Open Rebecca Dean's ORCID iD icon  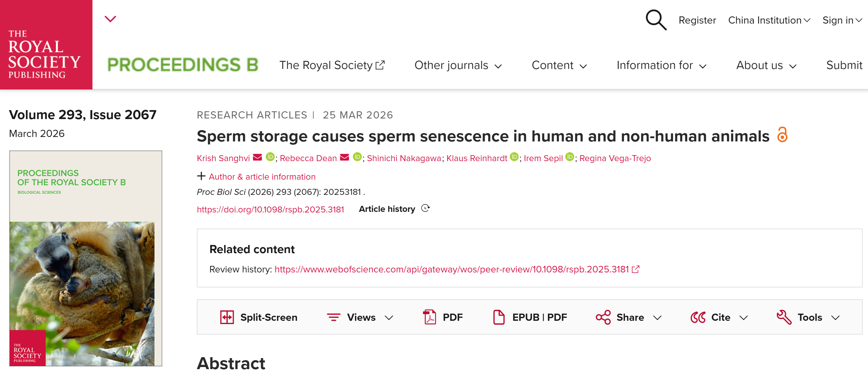357,157
